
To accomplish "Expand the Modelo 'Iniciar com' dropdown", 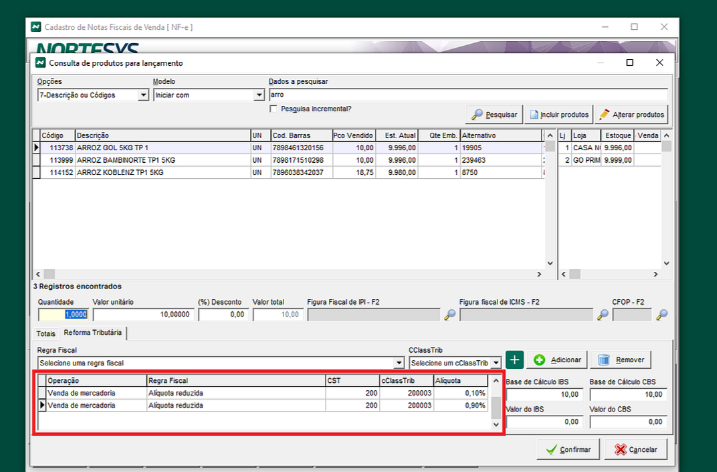I will click(x=257, y=95).
